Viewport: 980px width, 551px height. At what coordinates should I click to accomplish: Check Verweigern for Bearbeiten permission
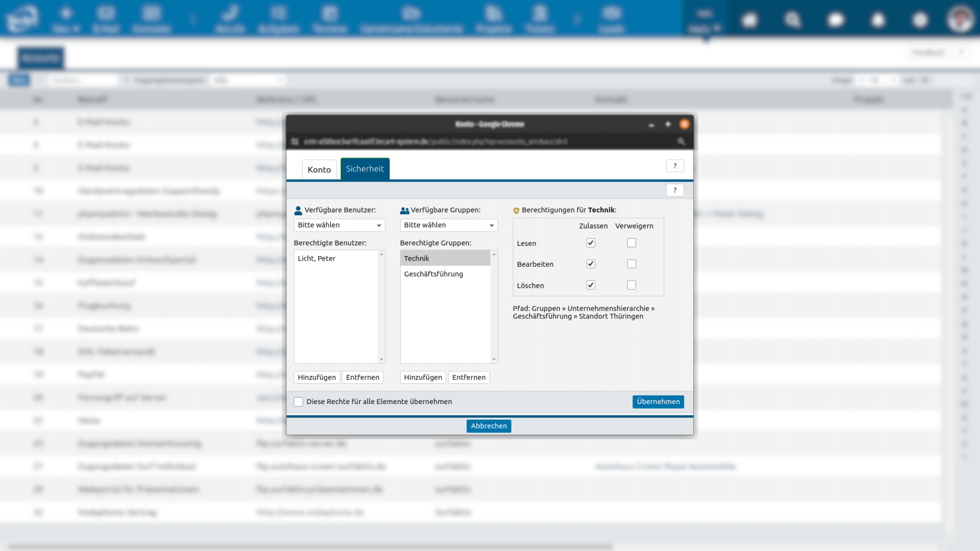pyautogui.click(x=631, y=264)
